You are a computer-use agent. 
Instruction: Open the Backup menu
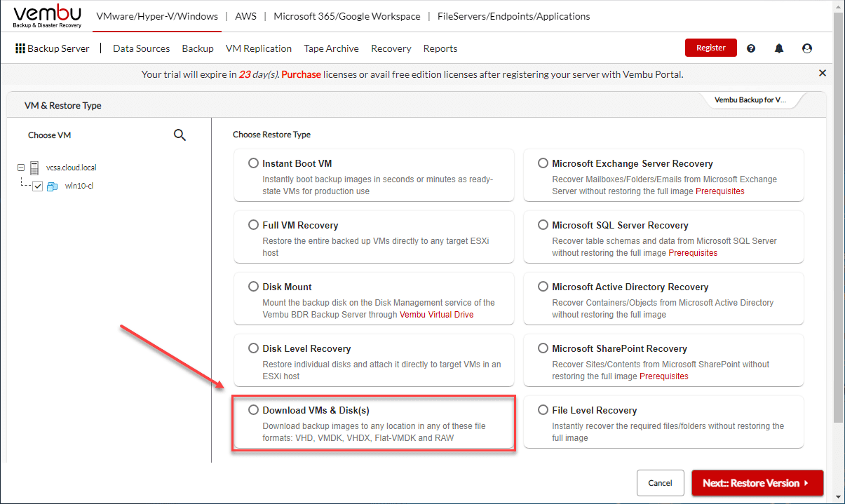pyautogui.click(x=198, y=48)
